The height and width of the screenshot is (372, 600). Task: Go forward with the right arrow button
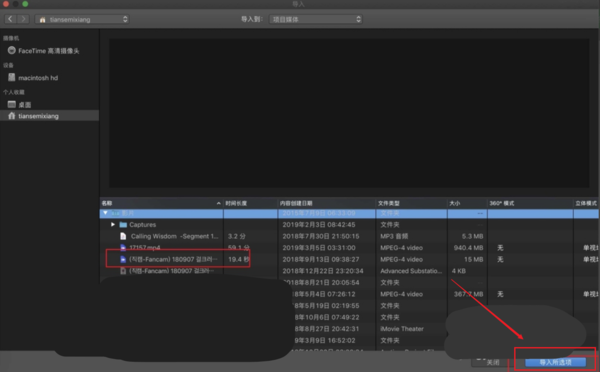[x=23, y=19]
